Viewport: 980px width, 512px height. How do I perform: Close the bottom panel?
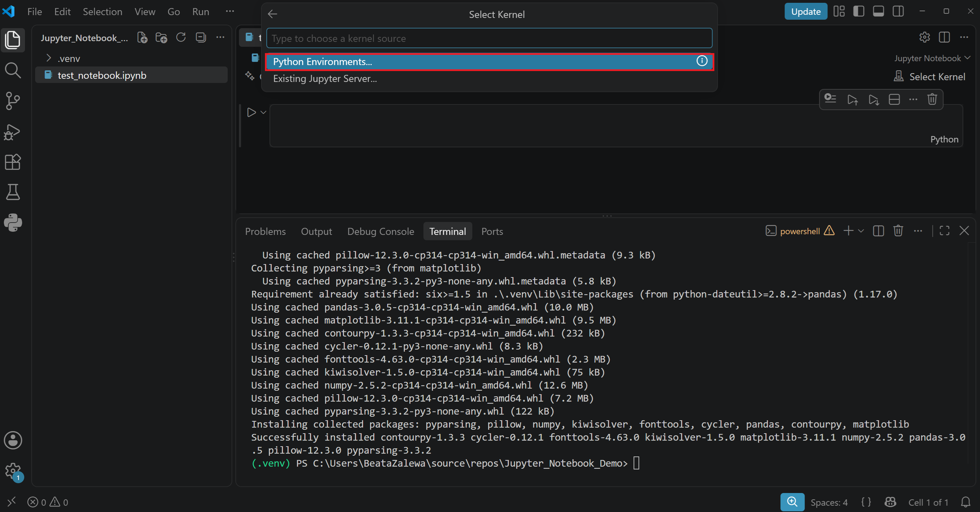coord(964,231)
